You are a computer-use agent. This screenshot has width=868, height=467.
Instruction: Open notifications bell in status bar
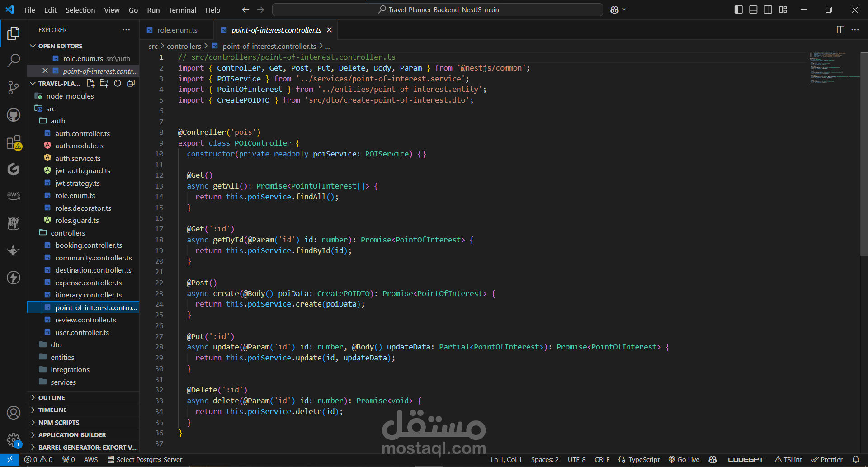click(x=855, y=459)
